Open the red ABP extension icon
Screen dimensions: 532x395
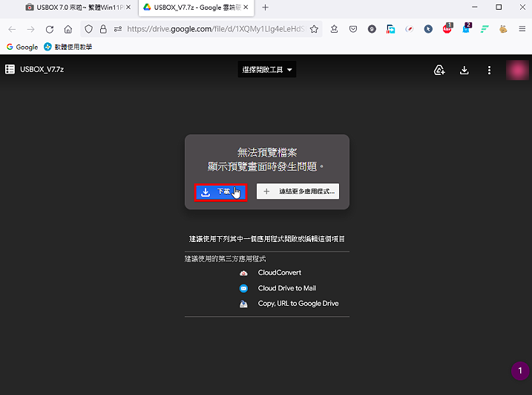(447, 28)
